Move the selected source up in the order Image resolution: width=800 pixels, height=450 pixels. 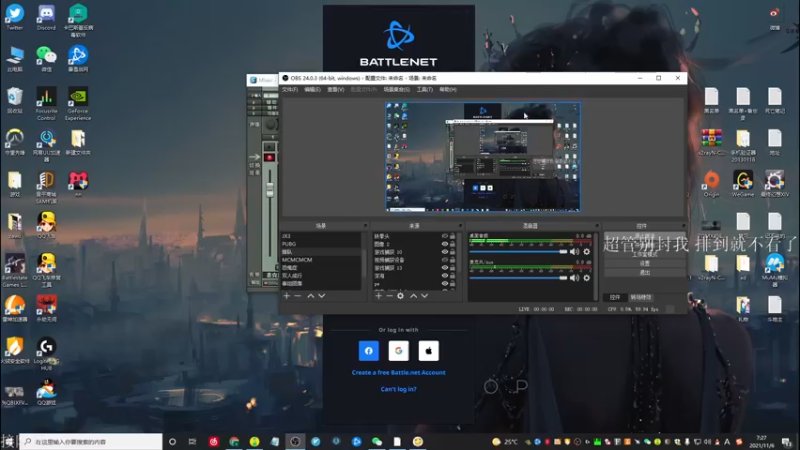click(x=413, y=296)
